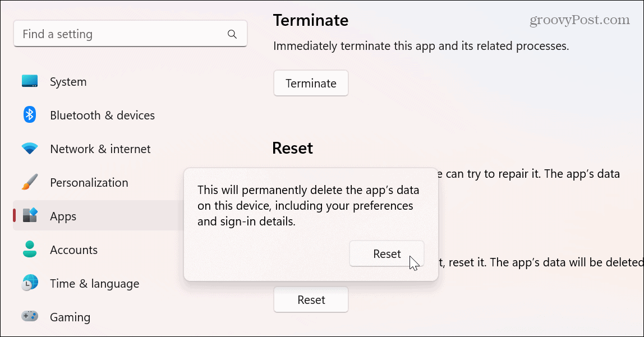The height and width of the screenshot is (337, 644).
Task: Click the Apps icon in sidebar
Action: 30,215
